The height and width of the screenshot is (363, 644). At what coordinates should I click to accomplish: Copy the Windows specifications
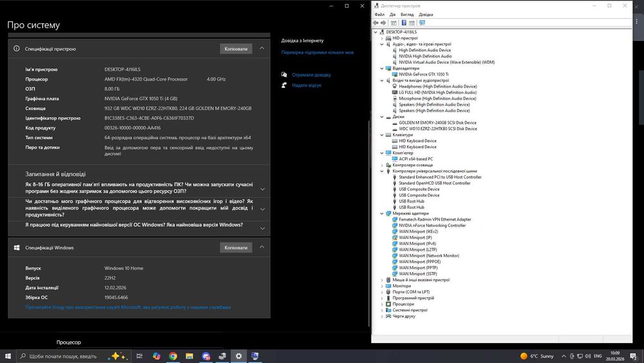point(236,248)
